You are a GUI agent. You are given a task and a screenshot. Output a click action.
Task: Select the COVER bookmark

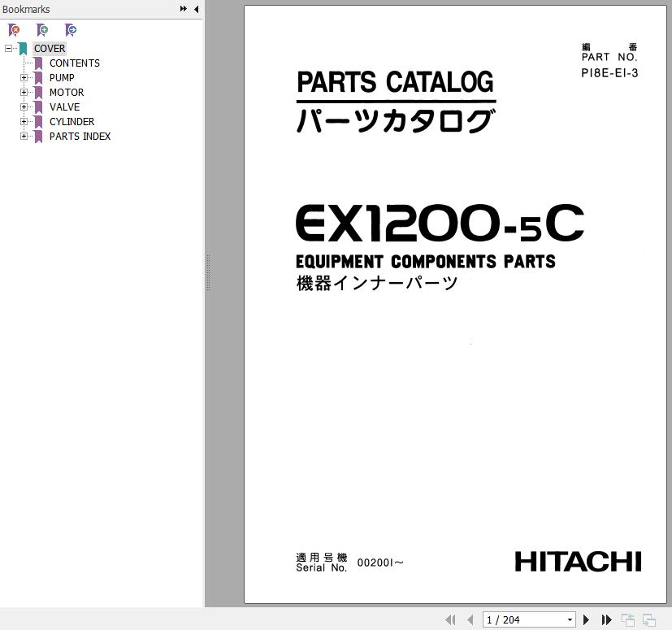(x=50, y=49)
